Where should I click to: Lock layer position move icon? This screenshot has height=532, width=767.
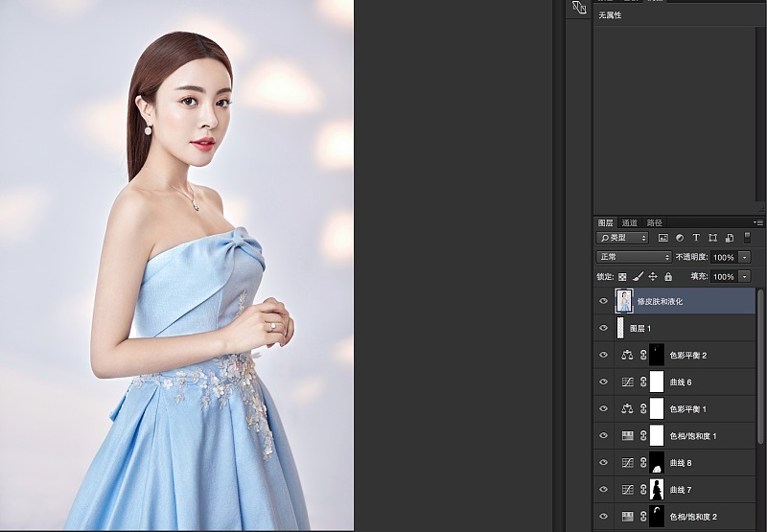tap(653, 277)
